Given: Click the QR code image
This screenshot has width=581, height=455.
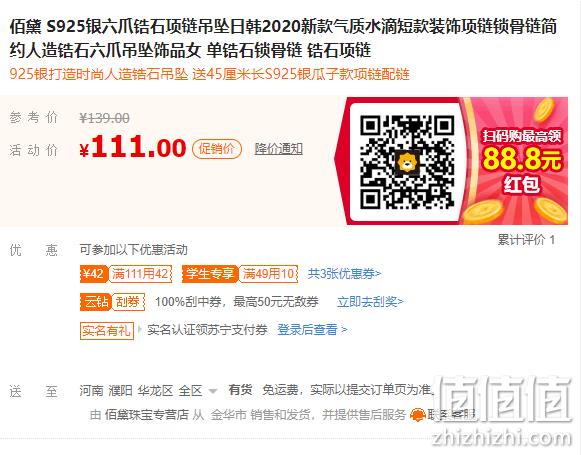Looking at the screenshot, I should [x=407, y=162].
